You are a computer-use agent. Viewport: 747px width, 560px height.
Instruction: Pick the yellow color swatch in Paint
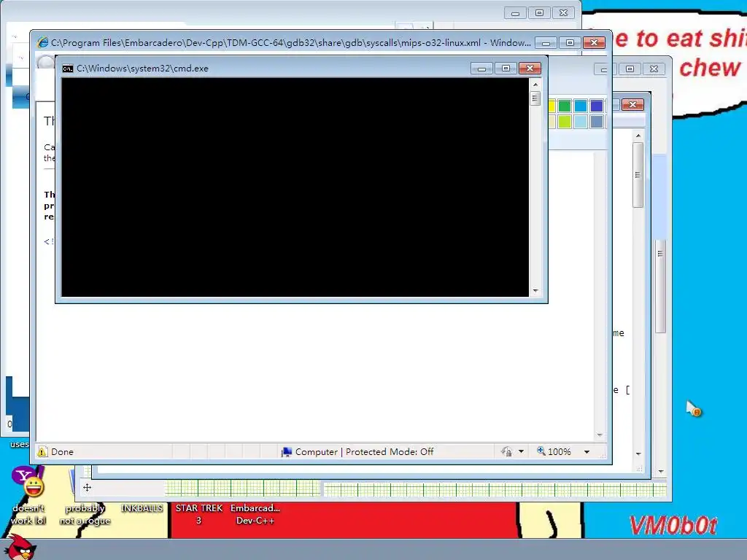click(x=551, y=106)
